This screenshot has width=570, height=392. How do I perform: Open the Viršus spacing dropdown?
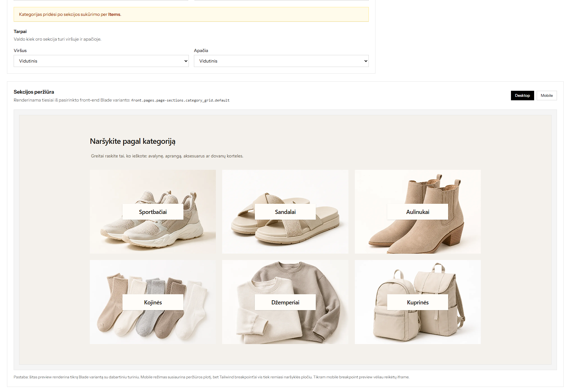coord(101,61)
